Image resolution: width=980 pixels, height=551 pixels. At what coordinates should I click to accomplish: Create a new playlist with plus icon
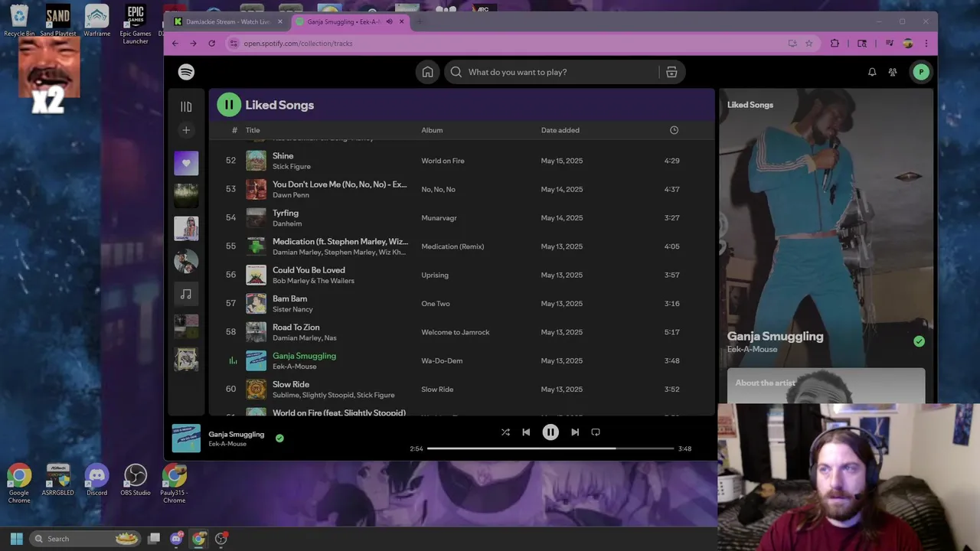pyautogui.click(x=186, y=130)
